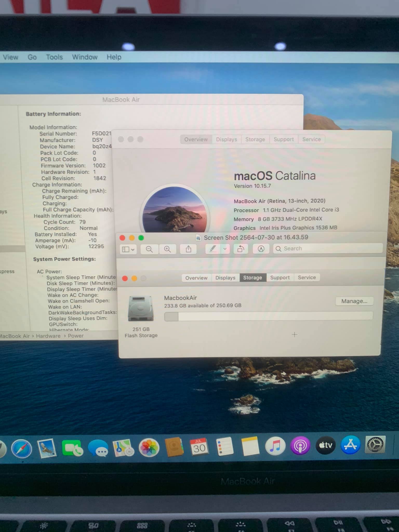The height and width of the screenshot is (532, 399).
Task: Click the Share icon in Preview toolbar
Action: [188, 249]
